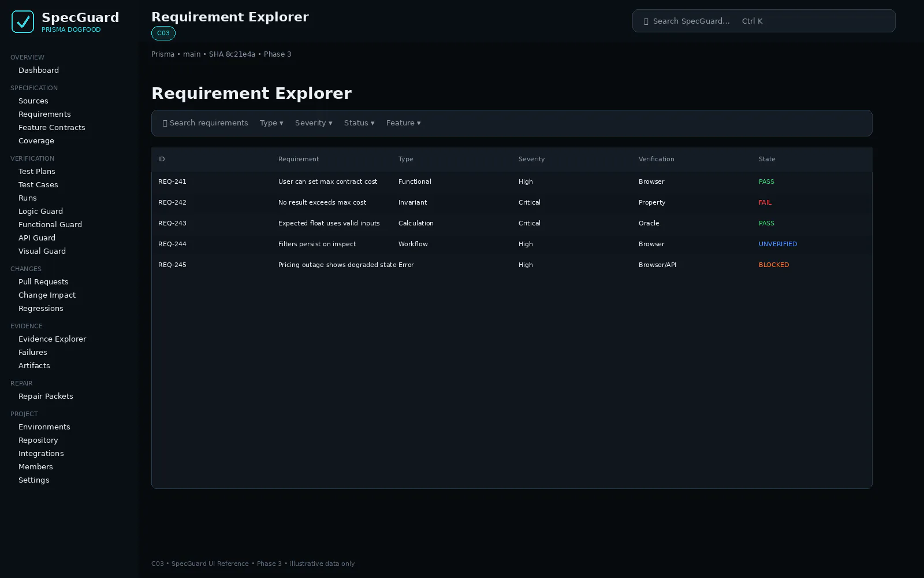Image resolution: width=924 pixels, height=578 pixels.
Task: Click the ID column header
Action: 162,159
